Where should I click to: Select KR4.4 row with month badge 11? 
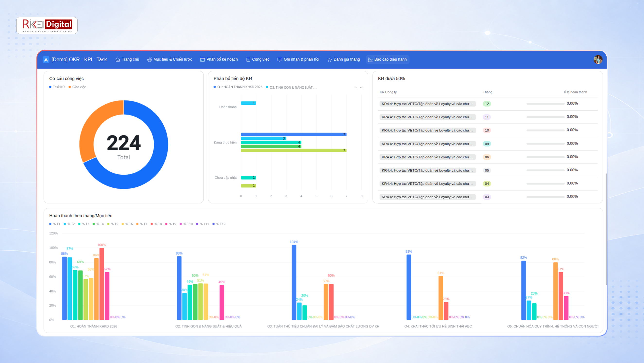488,117
